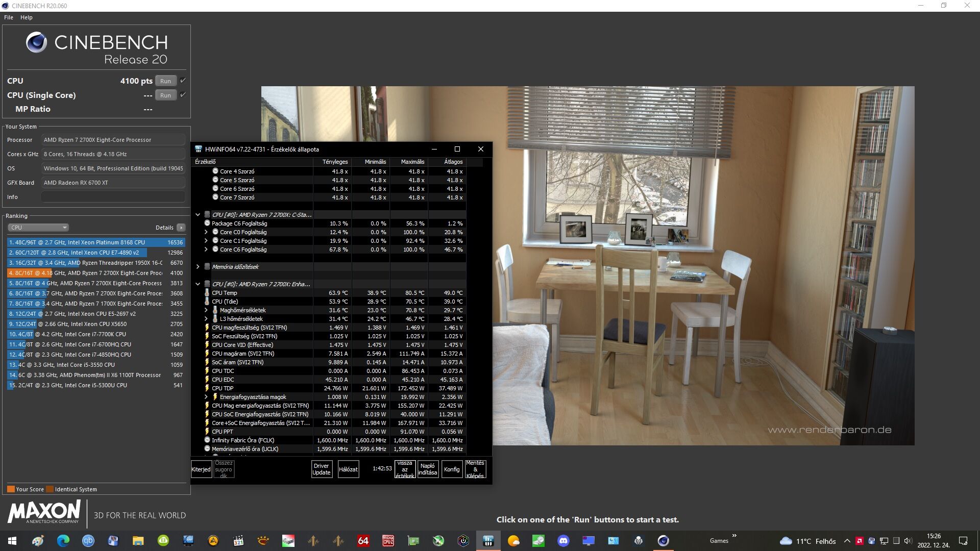
Task: Expand L3 hőmérsékletek row
Action: [x=206, y=319]
